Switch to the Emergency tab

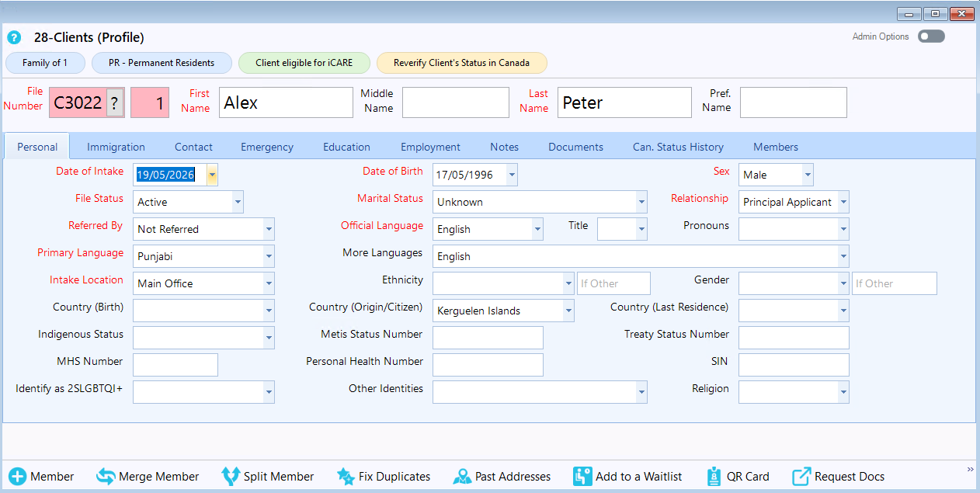(267, 147)
